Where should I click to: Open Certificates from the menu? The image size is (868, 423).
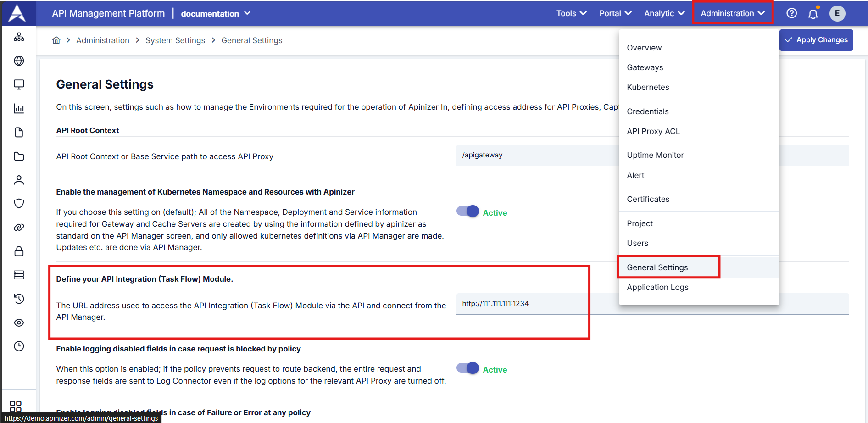click(648, 199)
